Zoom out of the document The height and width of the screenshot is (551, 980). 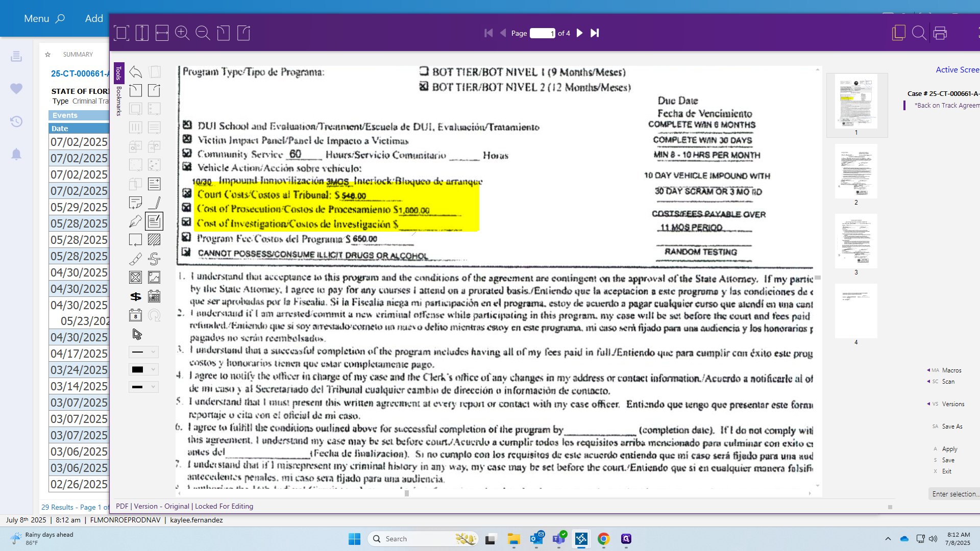pyautogui.click(x=203, y=33)
